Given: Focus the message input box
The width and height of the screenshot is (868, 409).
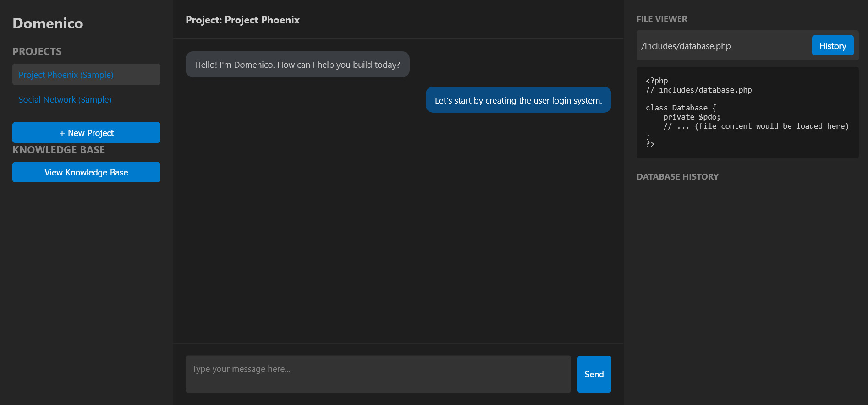Looking at the screenshot, I should pos(378,374).
